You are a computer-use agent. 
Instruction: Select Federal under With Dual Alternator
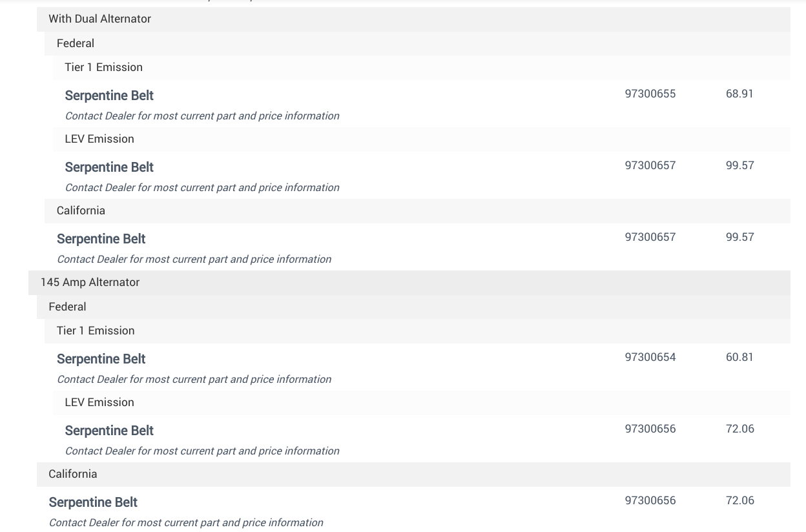coord(76,43)
